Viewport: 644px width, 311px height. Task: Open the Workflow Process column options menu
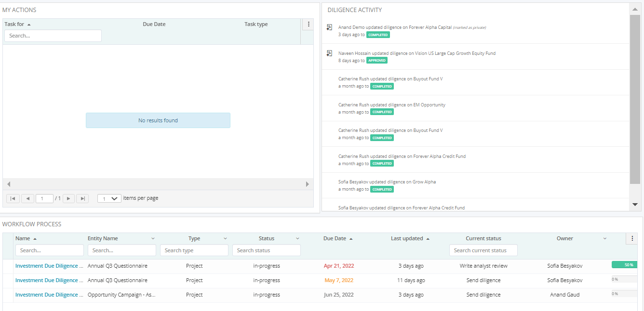point(632,238)
